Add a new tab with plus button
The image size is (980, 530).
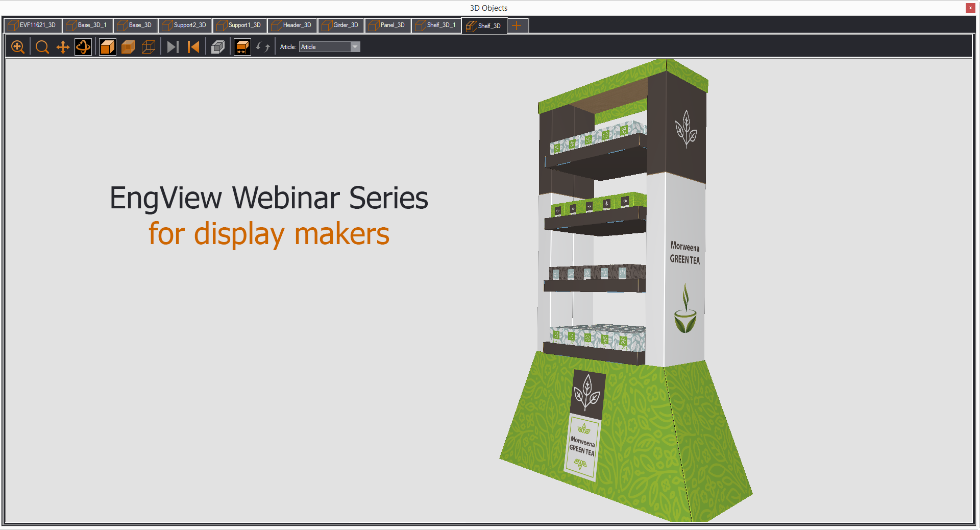point(517,26)
